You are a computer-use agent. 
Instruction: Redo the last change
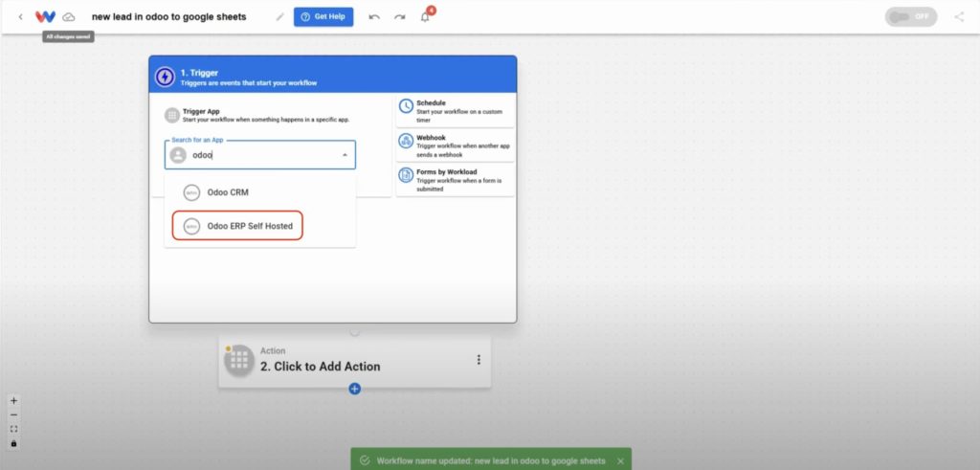pyautogui.click(x=399, y=17)
